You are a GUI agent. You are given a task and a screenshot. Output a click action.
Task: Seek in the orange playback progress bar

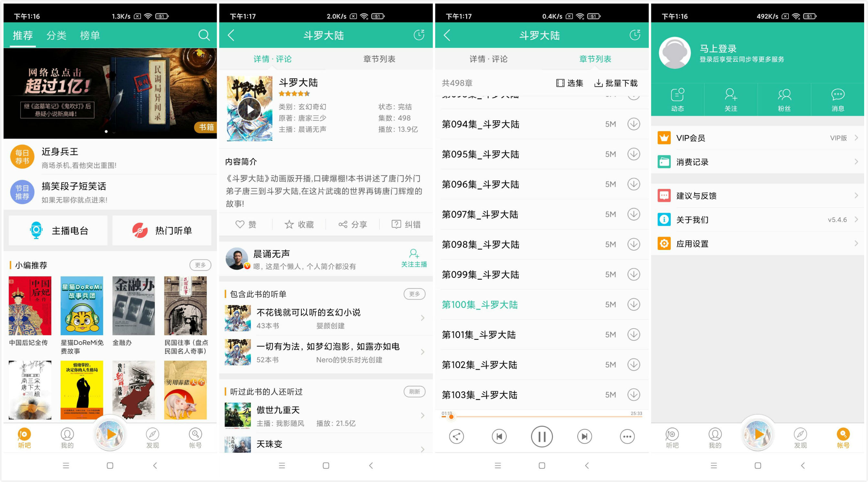(542, 417)
